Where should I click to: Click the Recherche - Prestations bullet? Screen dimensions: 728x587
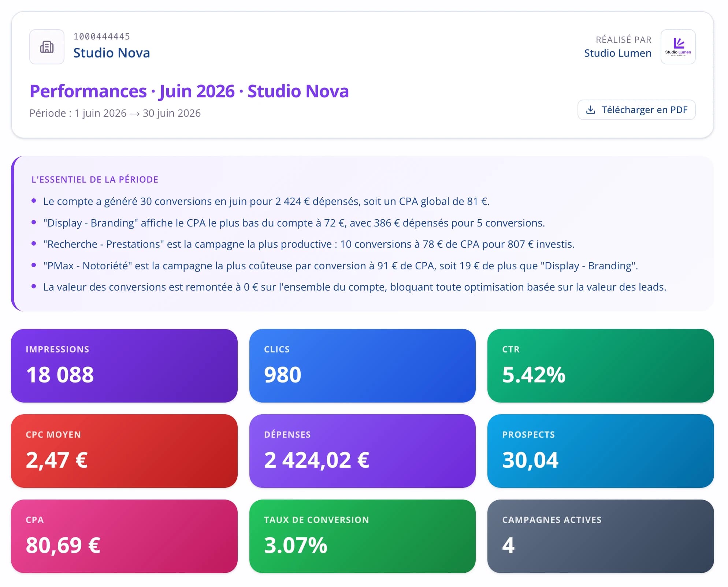coord(309,244)
